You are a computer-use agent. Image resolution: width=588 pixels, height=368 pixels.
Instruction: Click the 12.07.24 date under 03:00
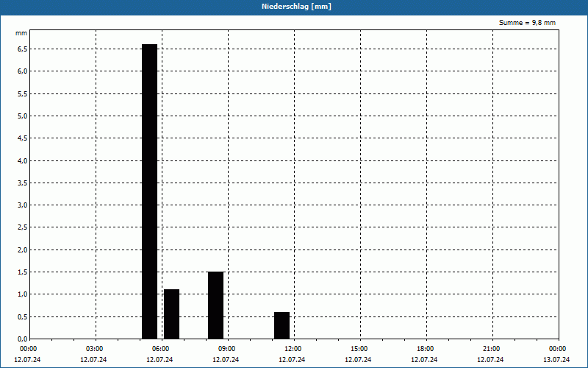pos(93,360)
